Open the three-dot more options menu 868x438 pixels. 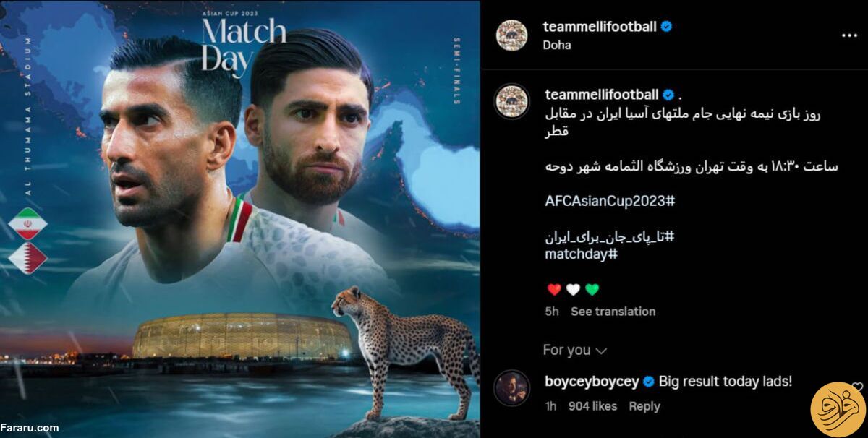point(848,34)
